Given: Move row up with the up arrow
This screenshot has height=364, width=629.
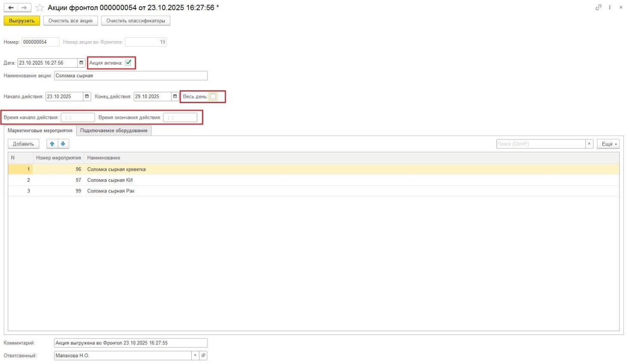Looking at the screenshot, I should pyautogui.click(x=52, y=144).
